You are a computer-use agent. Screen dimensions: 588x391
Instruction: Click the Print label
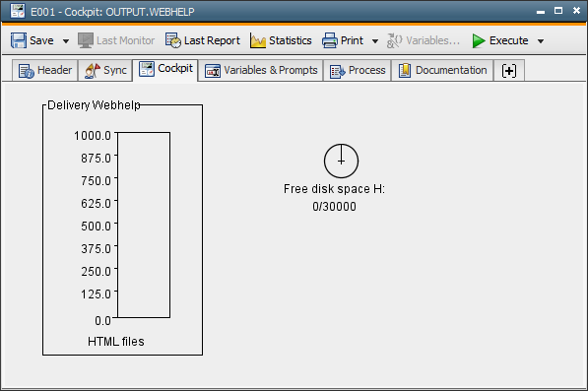coord(352,40)
